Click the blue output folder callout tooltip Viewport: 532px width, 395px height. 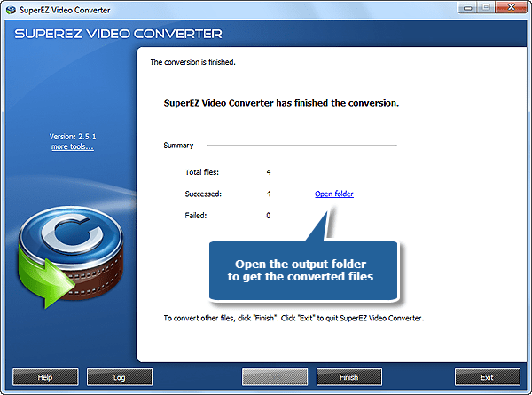pos(302,271)
